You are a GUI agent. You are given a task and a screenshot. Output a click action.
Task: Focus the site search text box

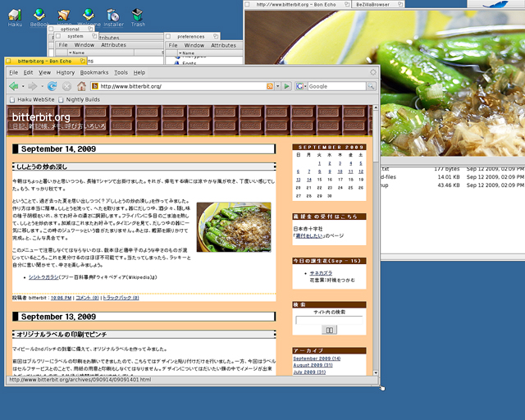pyautogui.click(x=329, y=320)
